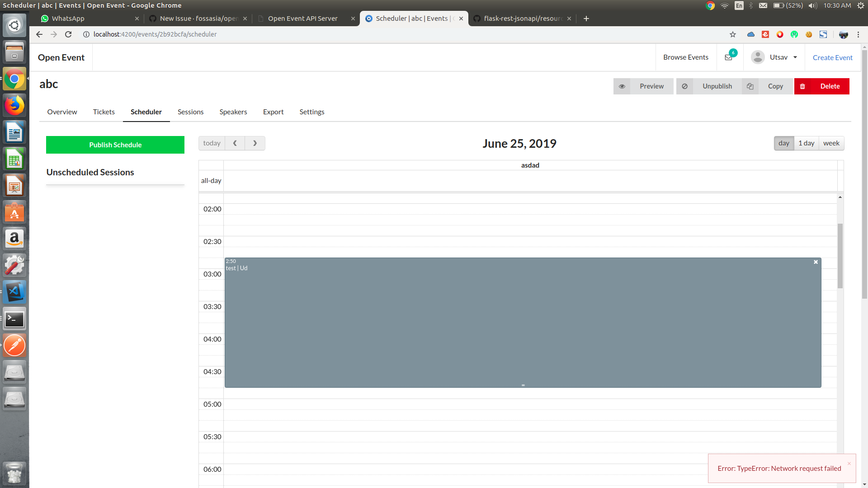Switch to flask-rest-jsonapi tab
The width and height of the screenshot is (868, 488).
(523, 19)
